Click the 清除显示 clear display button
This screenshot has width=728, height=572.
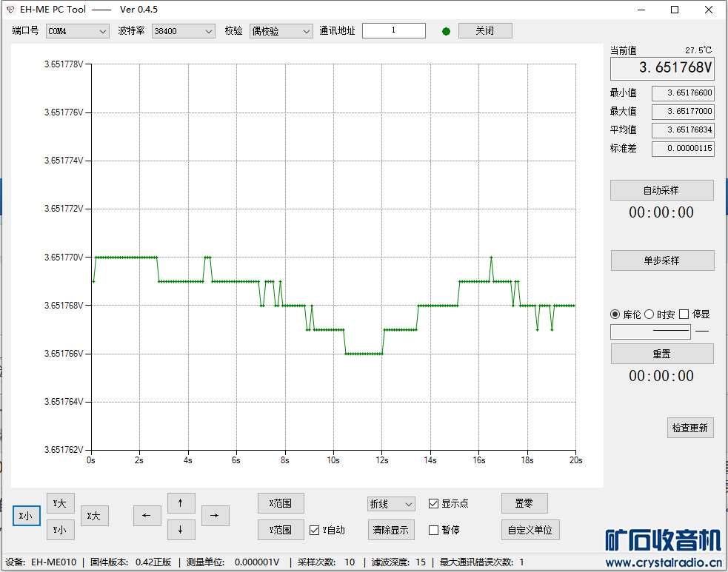point(391,530)
